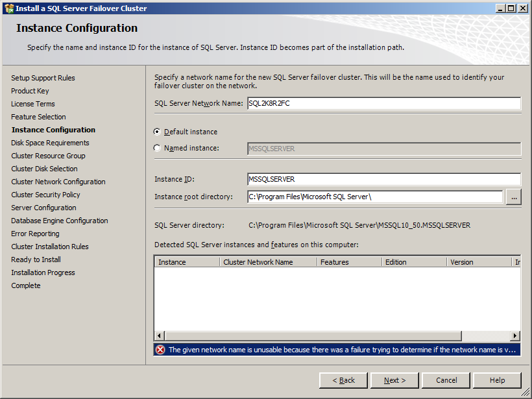Click the setup icon in the title bar
532x399 pixels.
coord(9,8)
